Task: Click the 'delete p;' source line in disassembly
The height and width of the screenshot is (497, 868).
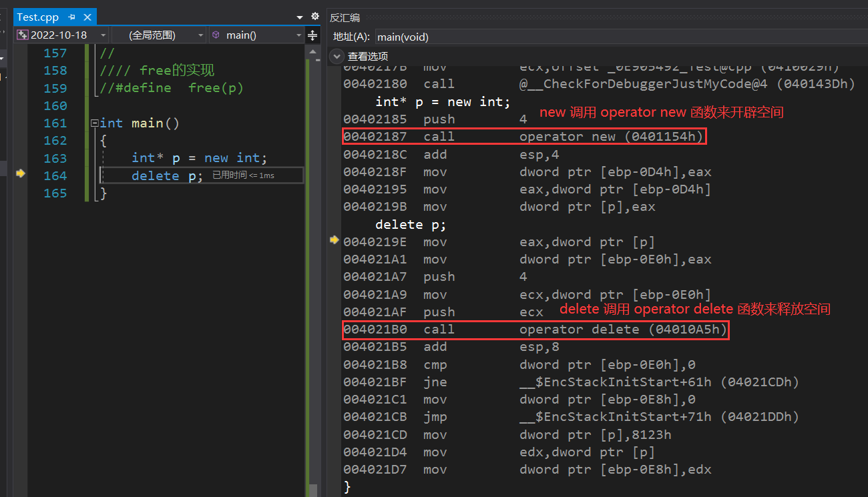Action: (x=411, y=224)
